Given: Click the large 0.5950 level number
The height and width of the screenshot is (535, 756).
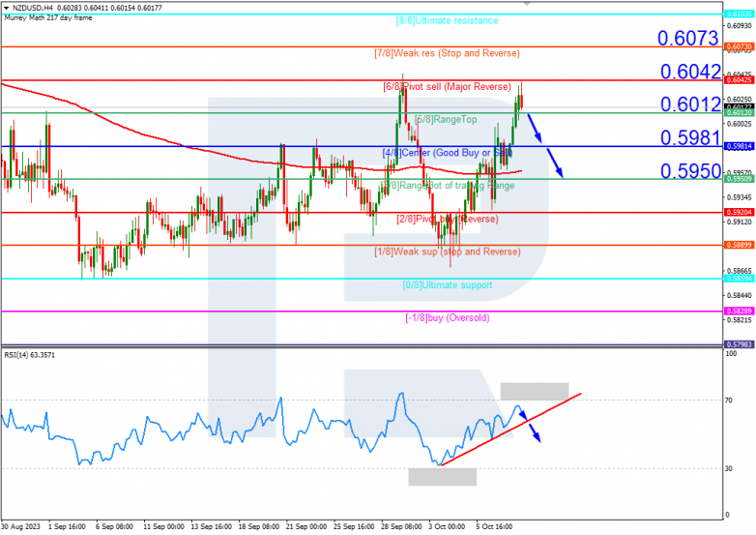Looking at the screenshot, I should tap(690, 171).
